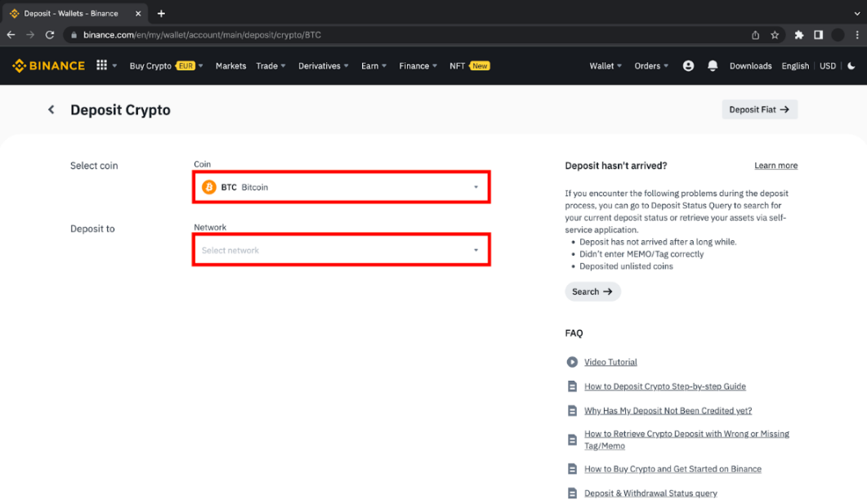Open a new browser tab
This screenshot has height=504, width=867.
pyautogui.click(x=161, y=13)
